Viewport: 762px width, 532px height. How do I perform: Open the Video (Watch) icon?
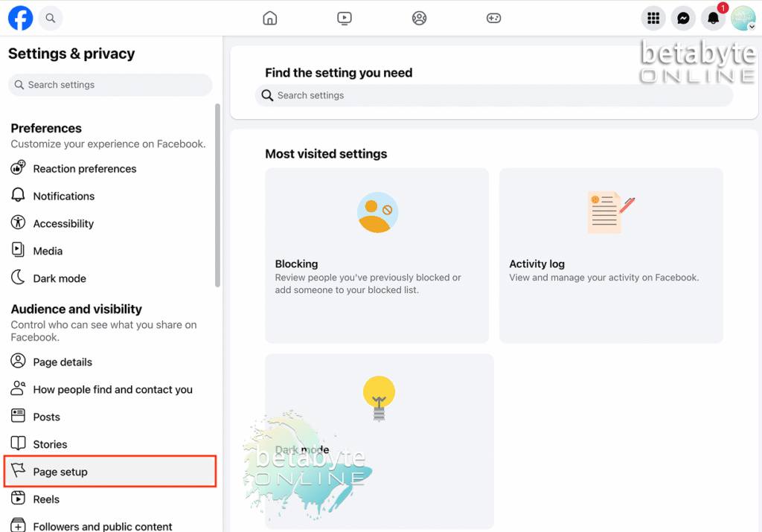pos(344,18)
